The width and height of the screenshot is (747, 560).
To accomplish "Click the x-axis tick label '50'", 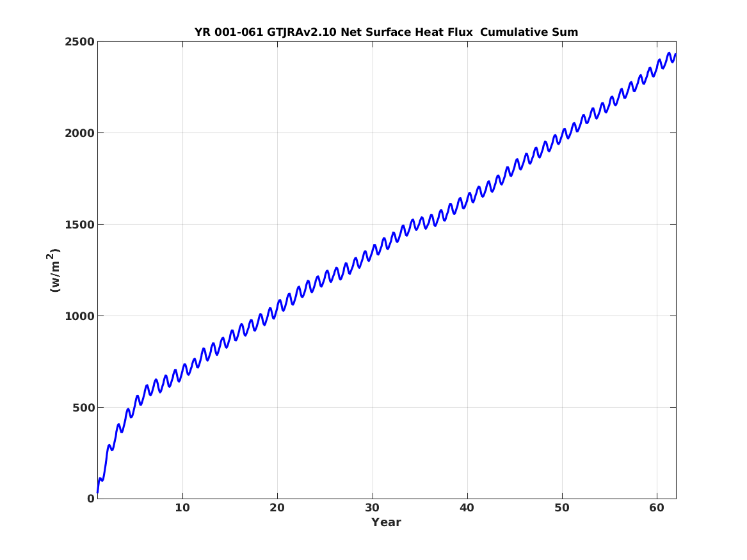I will coord(561,508).
